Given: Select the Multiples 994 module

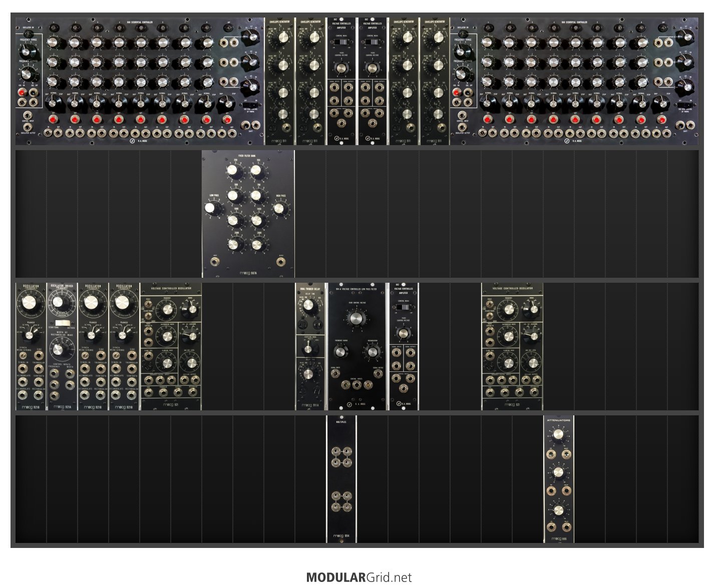Looking at the screenshot, I should (341, 479).
